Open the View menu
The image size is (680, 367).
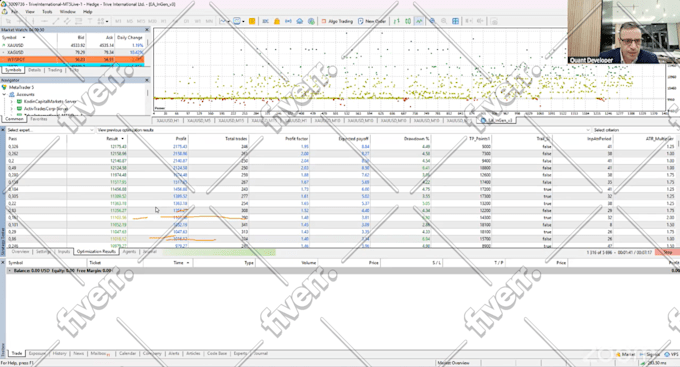click(30, 12)
